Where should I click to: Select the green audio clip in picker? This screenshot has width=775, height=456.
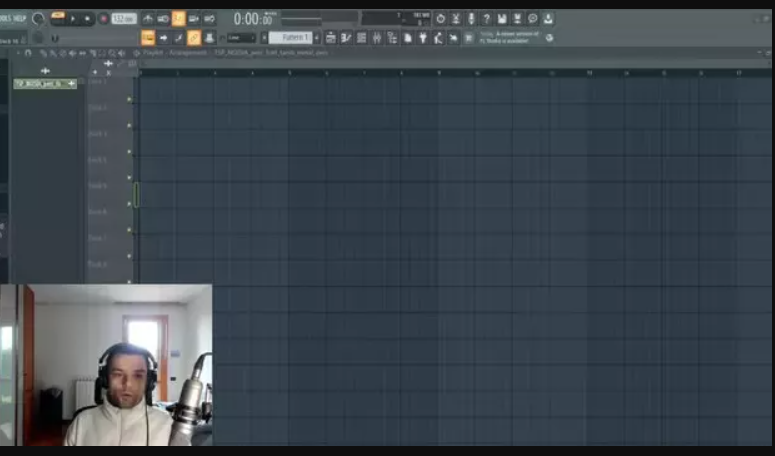[45, 84]
